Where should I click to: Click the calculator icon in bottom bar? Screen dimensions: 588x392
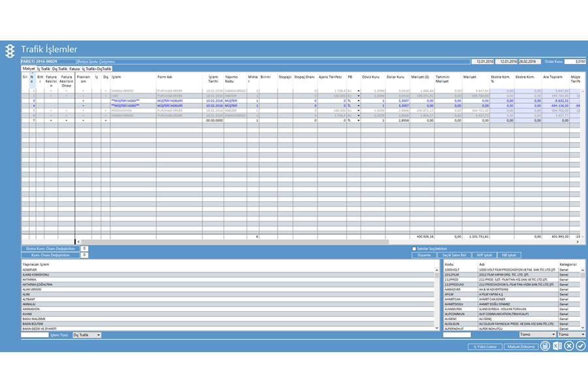click(x=545, y=346)
